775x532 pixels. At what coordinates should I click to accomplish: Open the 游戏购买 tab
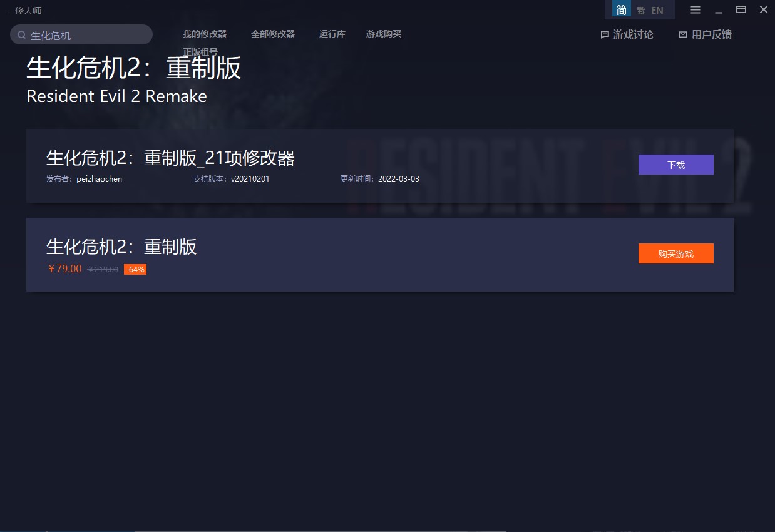tap(384, 34)
